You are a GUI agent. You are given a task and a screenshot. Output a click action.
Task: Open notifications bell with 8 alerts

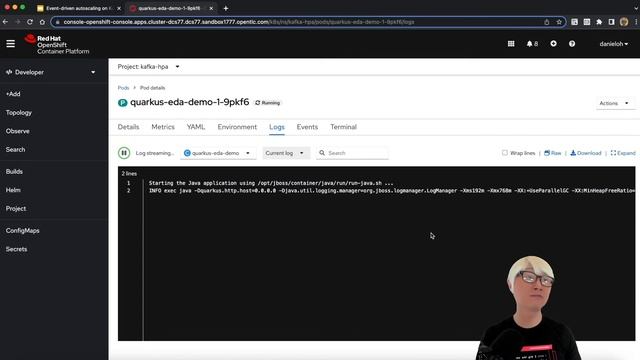[532, 44]
